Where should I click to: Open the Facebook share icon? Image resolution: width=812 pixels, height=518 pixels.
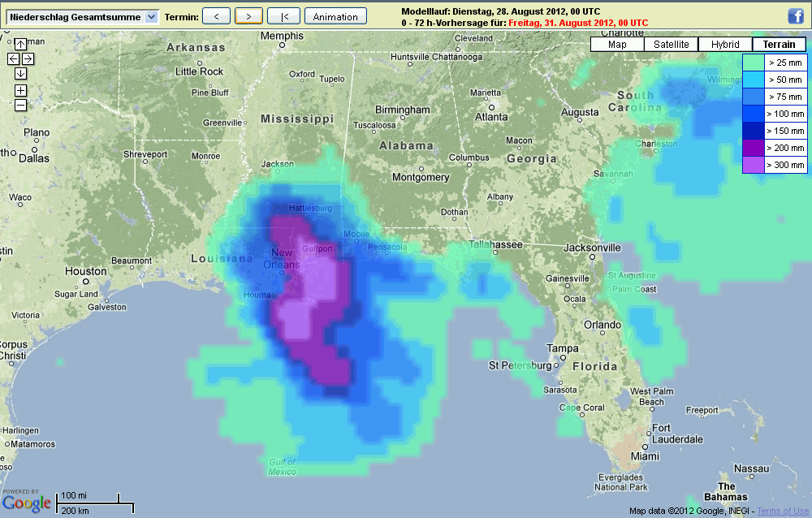796,16
